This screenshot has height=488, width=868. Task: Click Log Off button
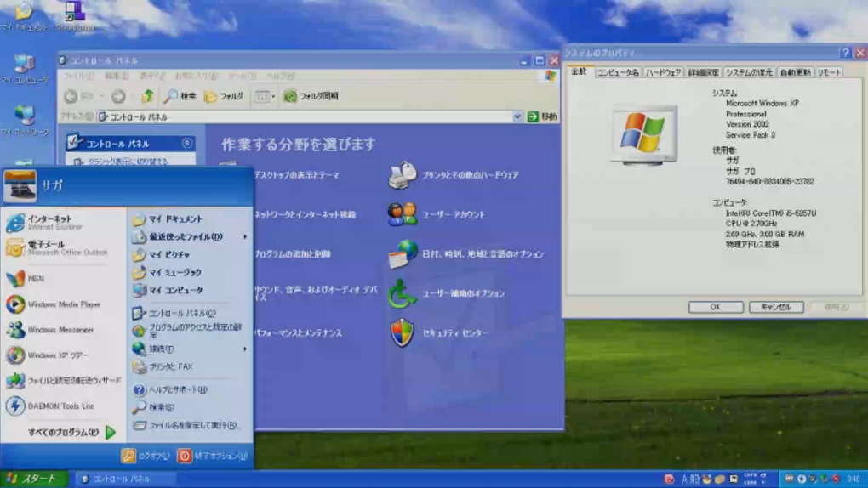(146, 456)
